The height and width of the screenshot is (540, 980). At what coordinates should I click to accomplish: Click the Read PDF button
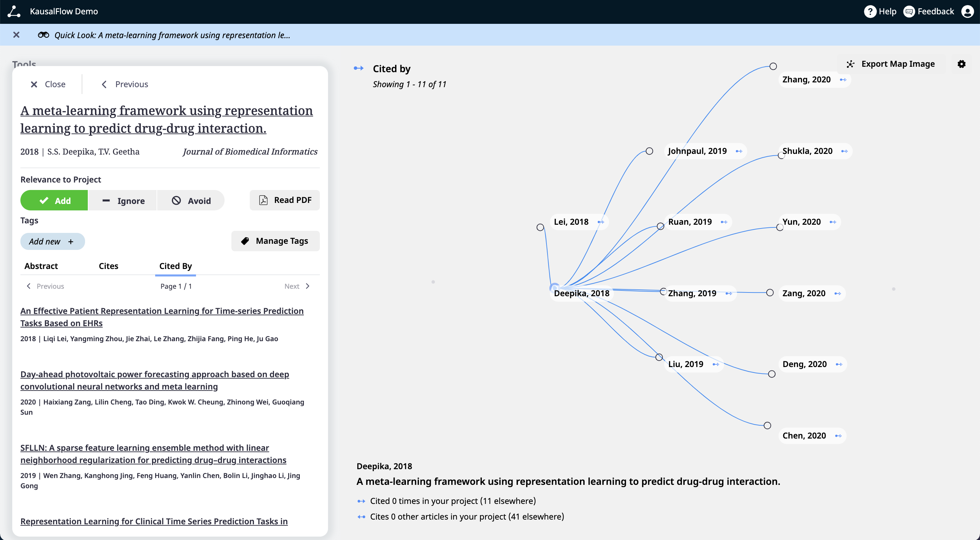[x=284, y=200]
